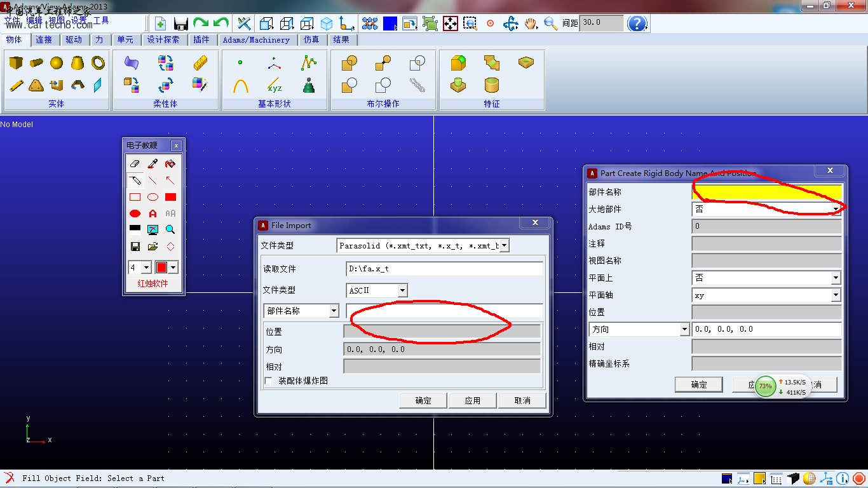868x488 pixels.
Task: Click the blue 3D box icon
Action: point(327,24)
